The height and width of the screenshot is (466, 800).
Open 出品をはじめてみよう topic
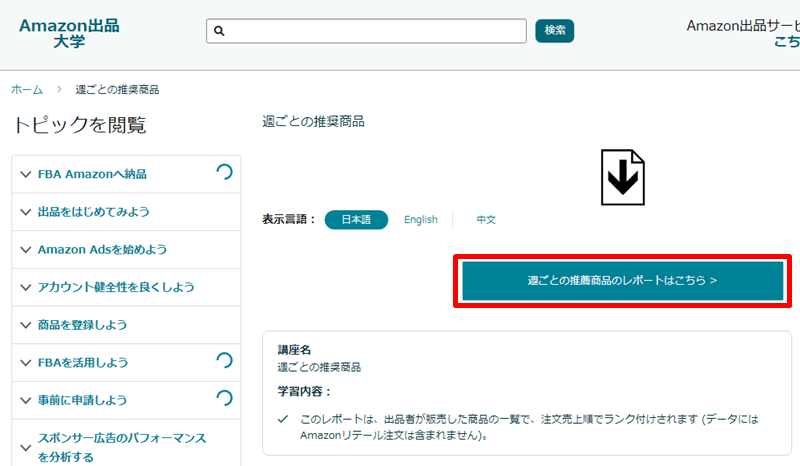pos(94,212)
